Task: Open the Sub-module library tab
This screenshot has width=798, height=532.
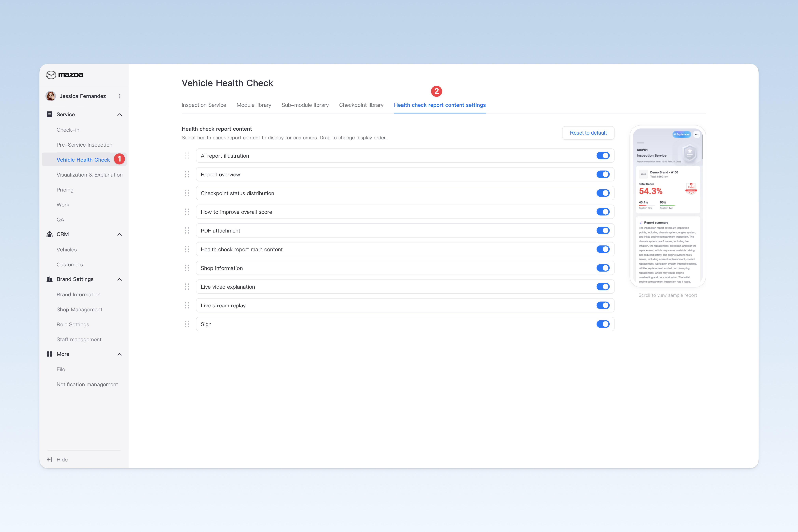Action: click(x=305, y=105)
